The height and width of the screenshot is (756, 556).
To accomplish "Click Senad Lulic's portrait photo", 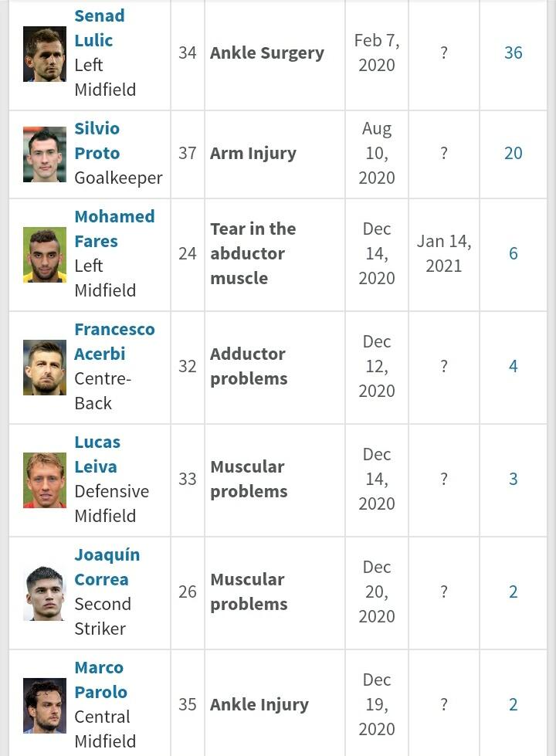I will point(45,53).
